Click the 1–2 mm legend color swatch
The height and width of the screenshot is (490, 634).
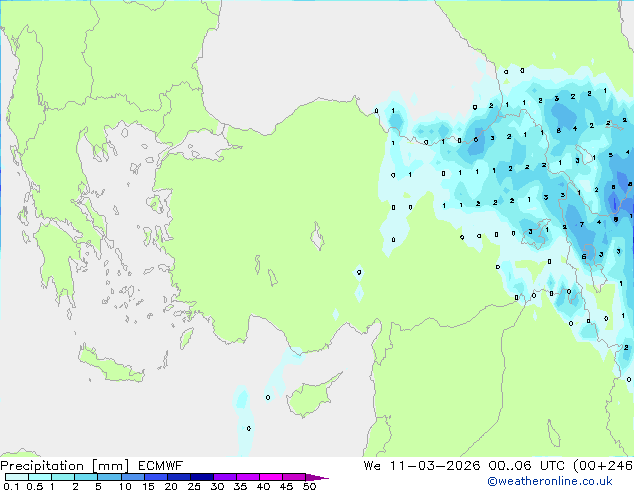[63, 477]
